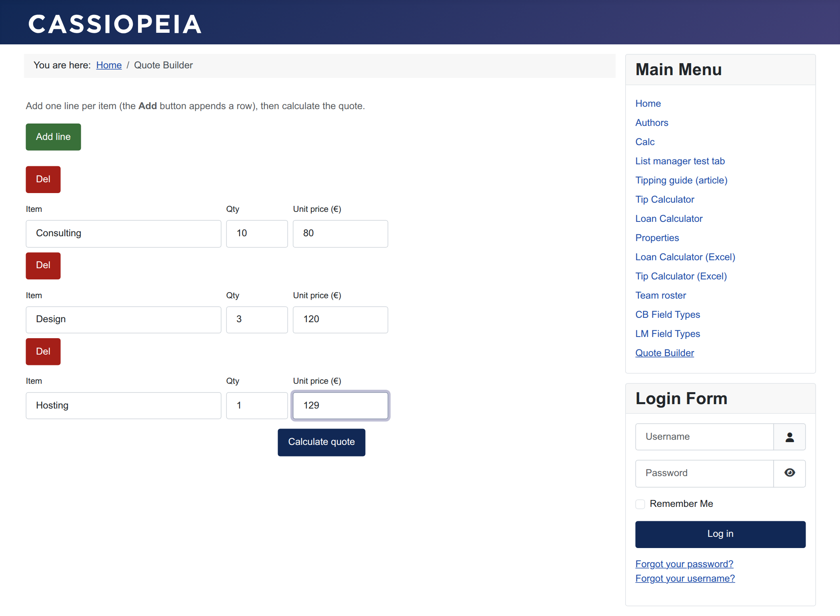Open Loan Calculator (Excel) menu item
Viewport: 840px width, 616px height.
685,257
